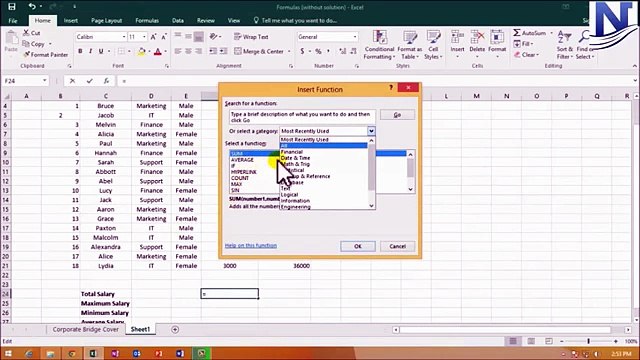Open dialog help question mark
640x360 pixels.
coord(391,87)
